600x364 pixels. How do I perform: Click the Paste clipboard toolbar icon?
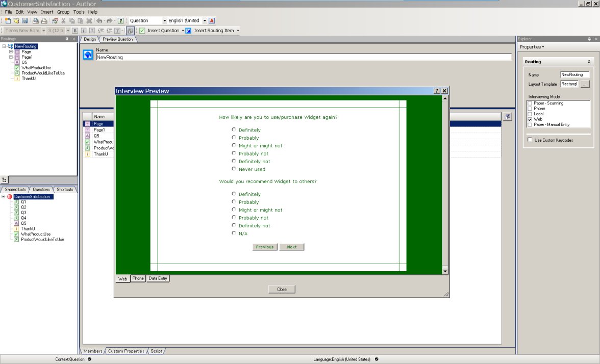pyautogui.click(x=81, y=20)
